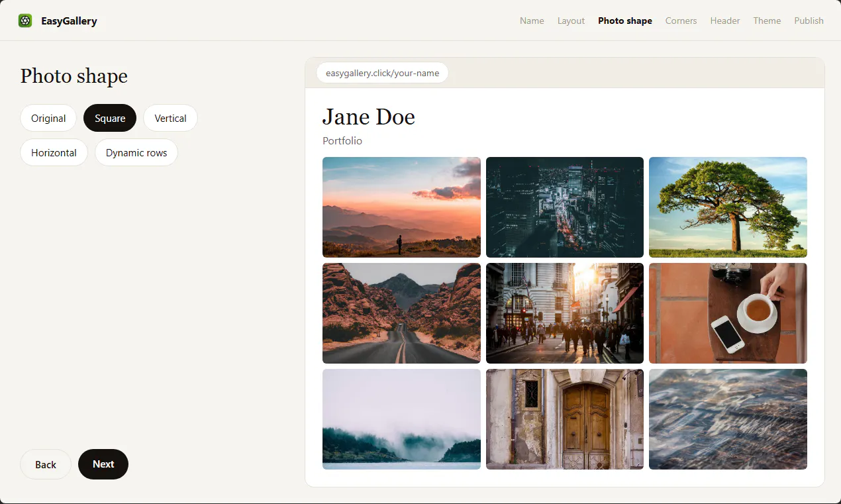Screen dimensions: 841x504
Task: Choose the Vertical photo shape
Action: coord(170,118)
